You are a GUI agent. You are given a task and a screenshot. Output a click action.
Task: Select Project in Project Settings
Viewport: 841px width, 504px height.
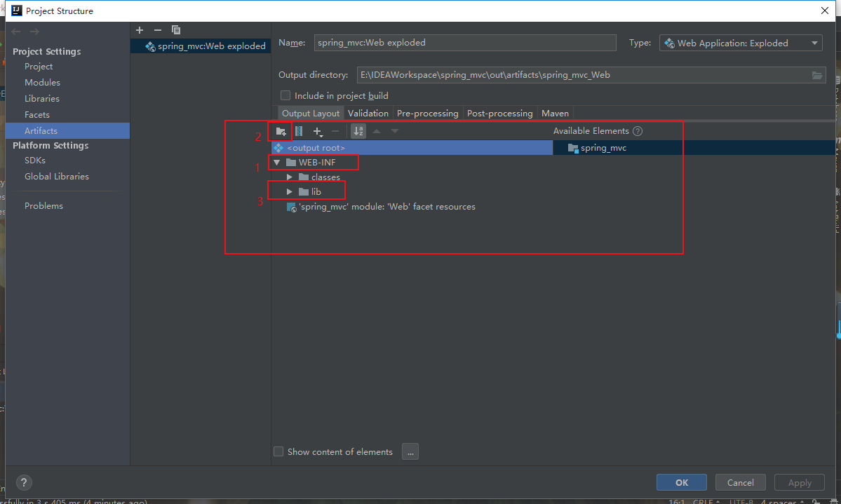39,67
